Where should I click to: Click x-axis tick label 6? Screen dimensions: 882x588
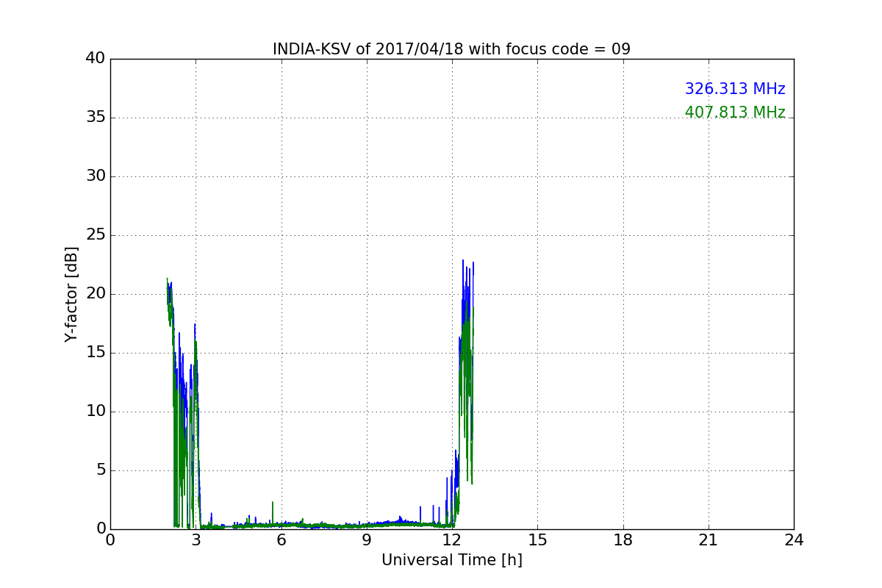coord(282,540)
